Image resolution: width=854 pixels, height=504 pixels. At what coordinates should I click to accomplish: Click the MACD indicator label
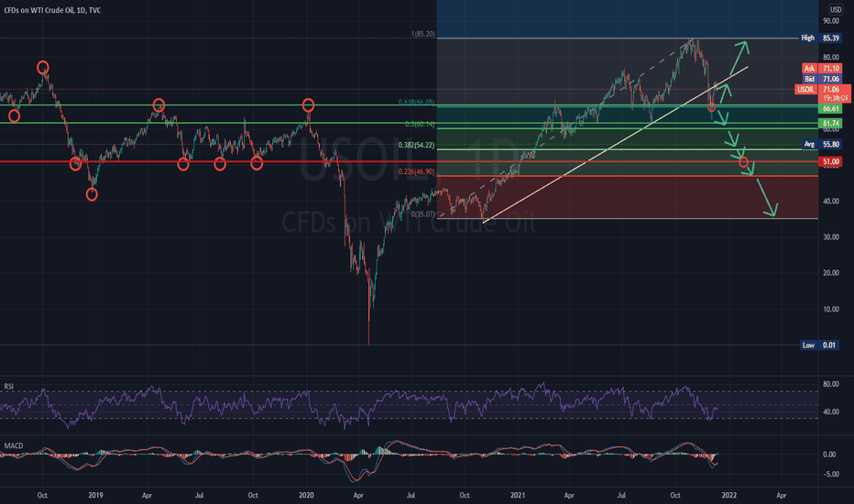pos(14,445)
